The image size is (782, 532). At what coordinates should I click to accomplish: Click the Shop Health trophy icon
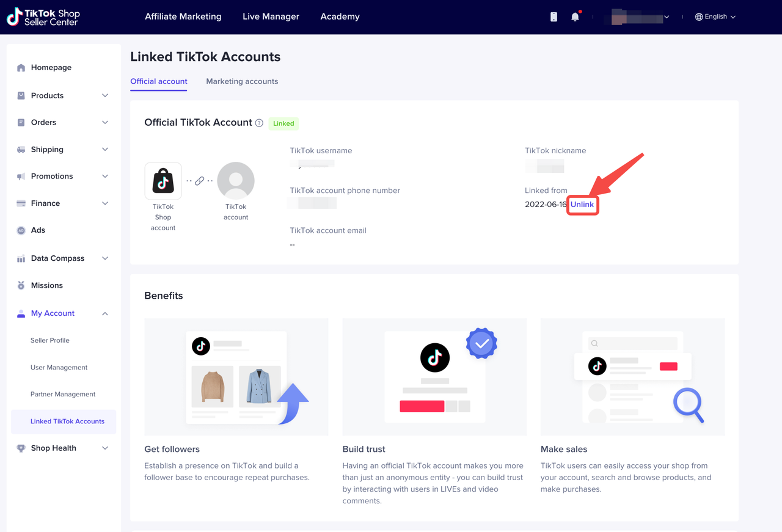[x=21, y=448]
